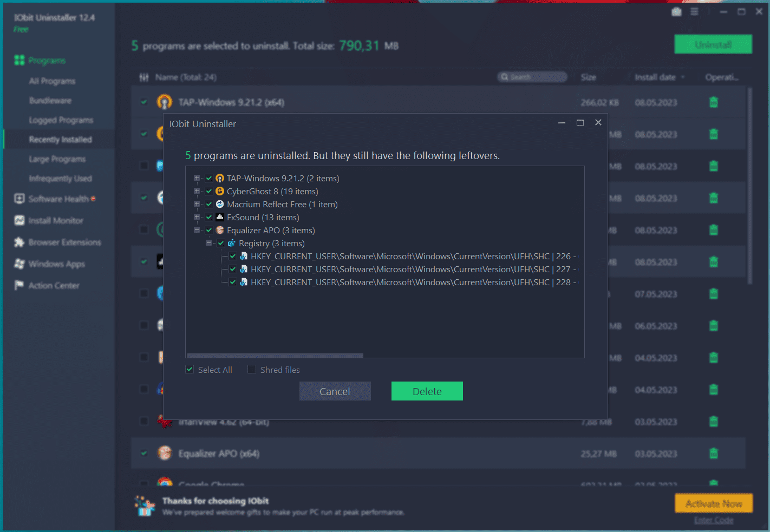770x532 pixels.
Task: Enable the Shred files checkbox
Action: click(x=252, y=369)
